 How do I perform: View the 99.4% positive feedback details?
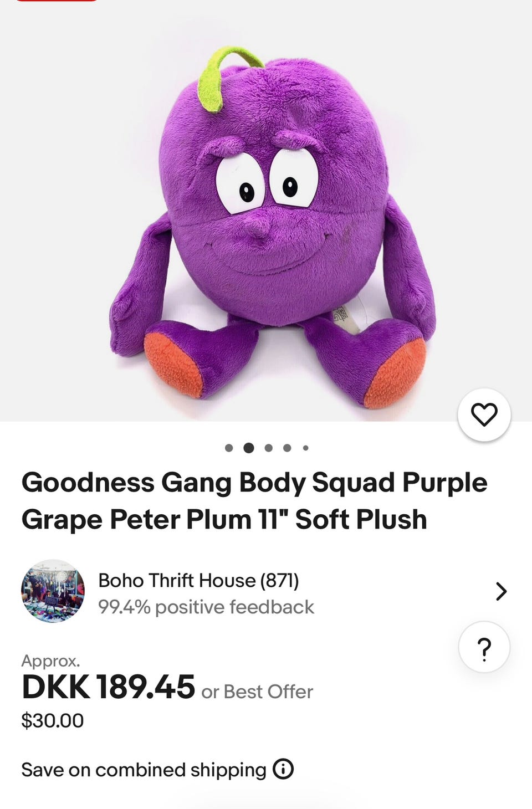pos(206,607)
